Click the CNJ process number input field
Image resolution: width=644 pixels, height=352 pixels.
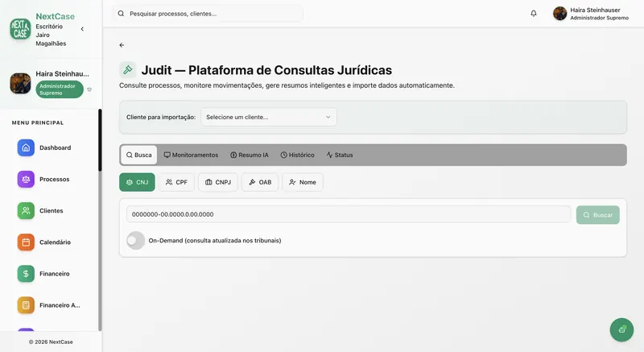[x=349, y=214]
